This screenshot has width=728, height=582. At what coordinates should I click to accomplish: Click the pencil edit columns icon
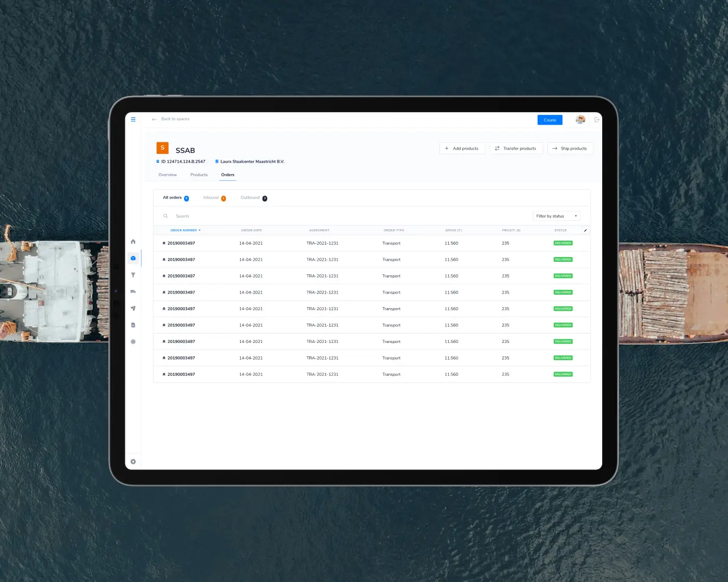(x=586, y=230)
